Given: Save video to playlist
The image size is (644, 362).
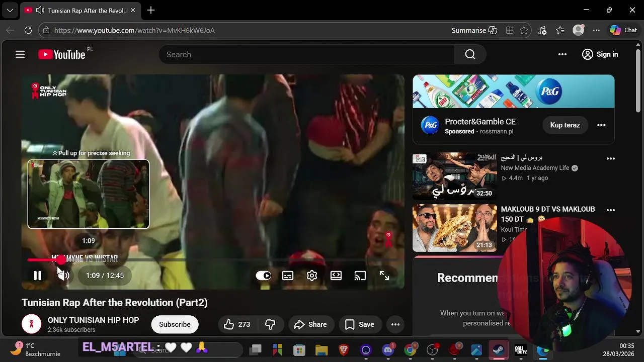Looking at the screenshot, I should (x=360, y=324).
